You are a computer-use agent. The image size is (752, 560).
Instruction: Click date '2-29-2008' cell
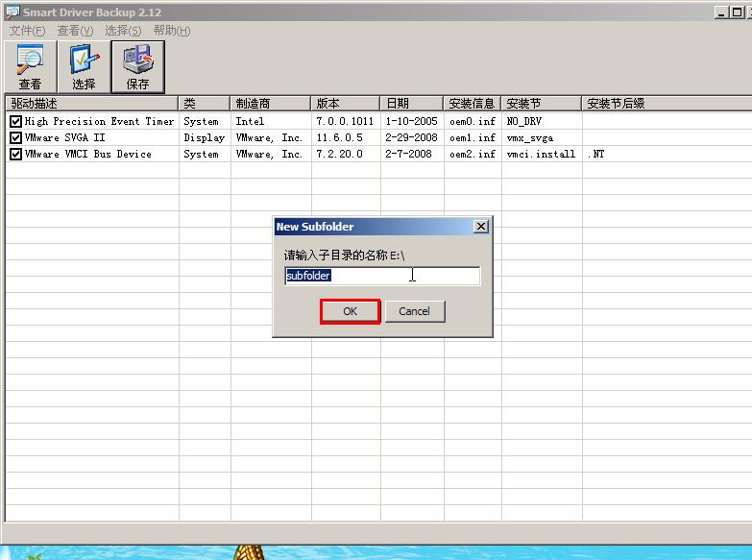coord(411,138)
